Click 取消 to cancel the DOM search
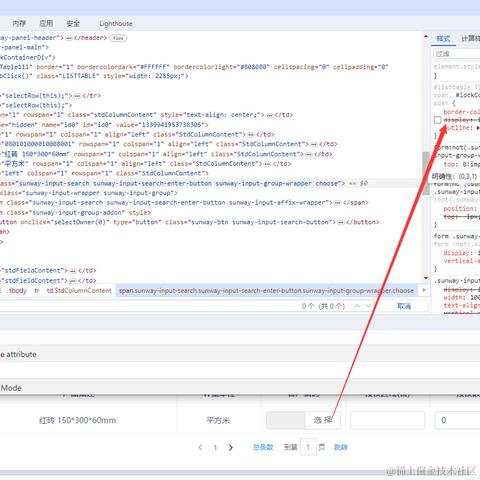This screenshot has height=480, width=480. point(404,306)
